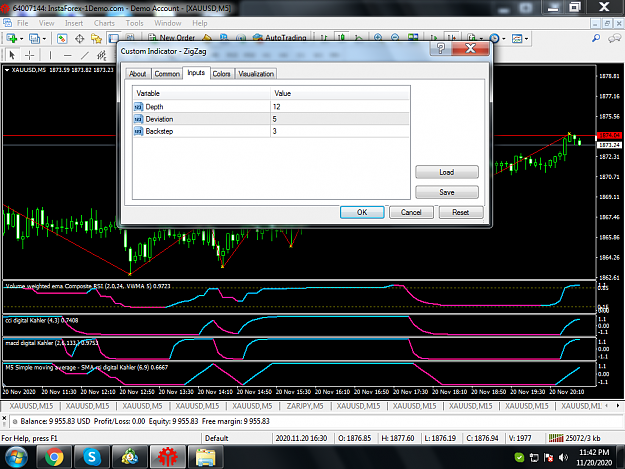The height and width of the screenshot is (469, 625).
Task: Toggle the Data Window icon
Action: coord(79,39)
